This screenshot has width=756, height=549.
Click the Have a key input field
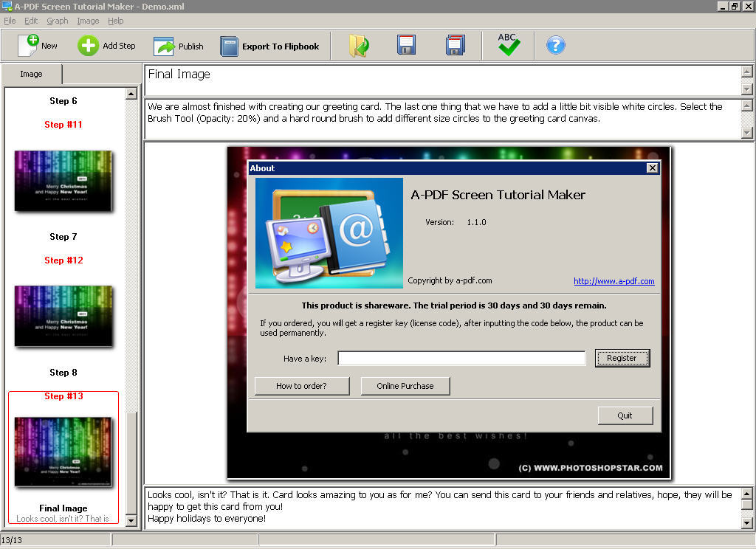coord(461,359)
